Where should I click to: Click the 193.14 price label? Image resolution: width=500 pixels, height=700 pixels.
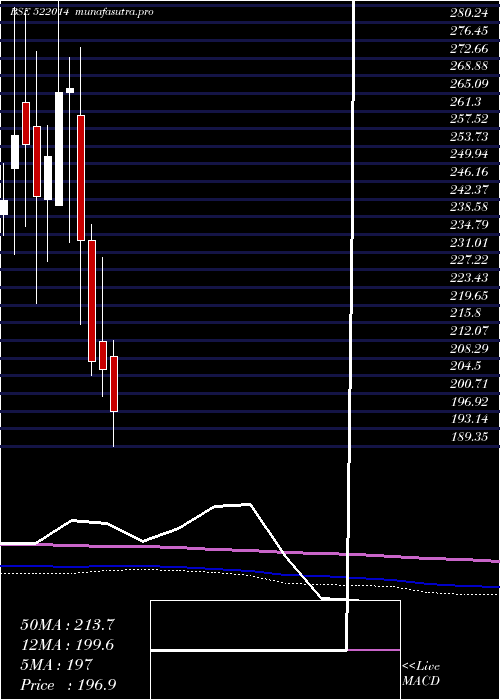pos(469,419)
